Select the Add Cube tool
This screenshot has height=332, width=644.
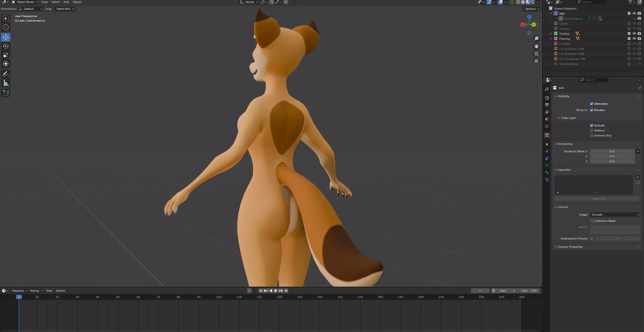[6, 93]
